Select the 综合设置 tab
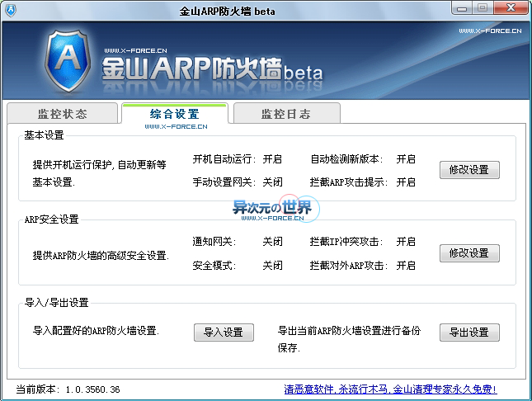 point(175,114)
